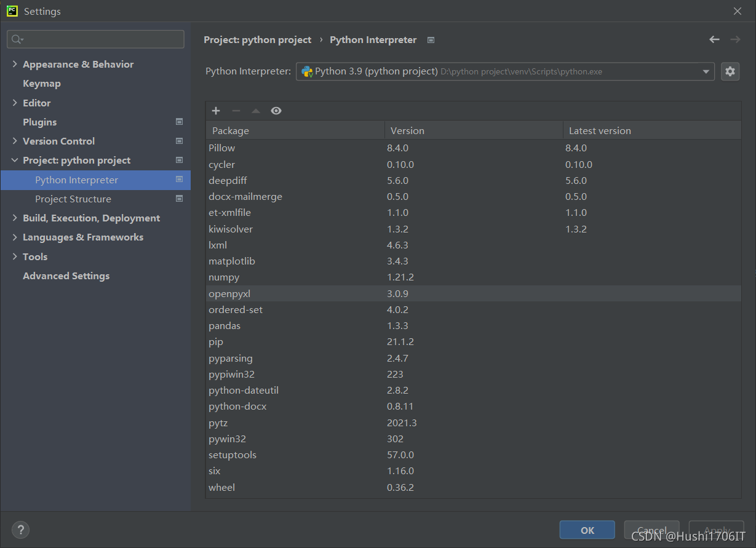Select Keymap in settings tree

(42, 83)
